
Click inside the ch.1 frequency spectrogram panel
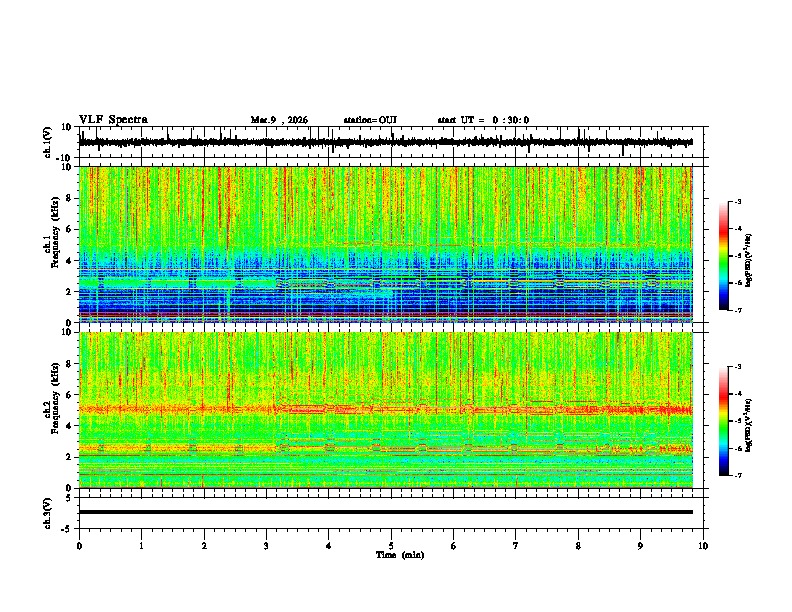[x=385, y=244]
